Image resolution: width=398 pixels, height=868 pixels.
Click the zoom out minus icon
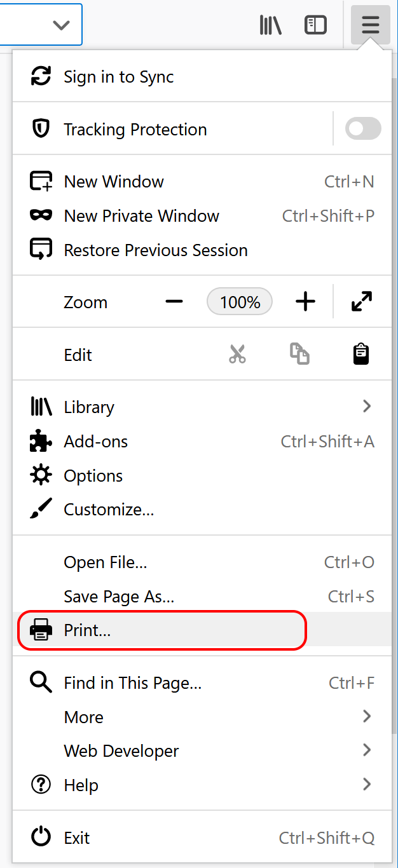tap(174, 302)
